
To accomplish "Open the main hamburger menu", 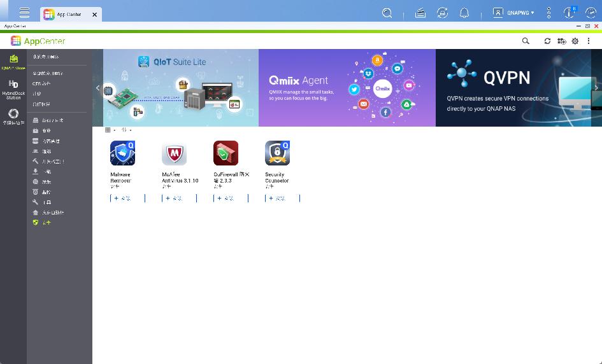I will 24,13.
